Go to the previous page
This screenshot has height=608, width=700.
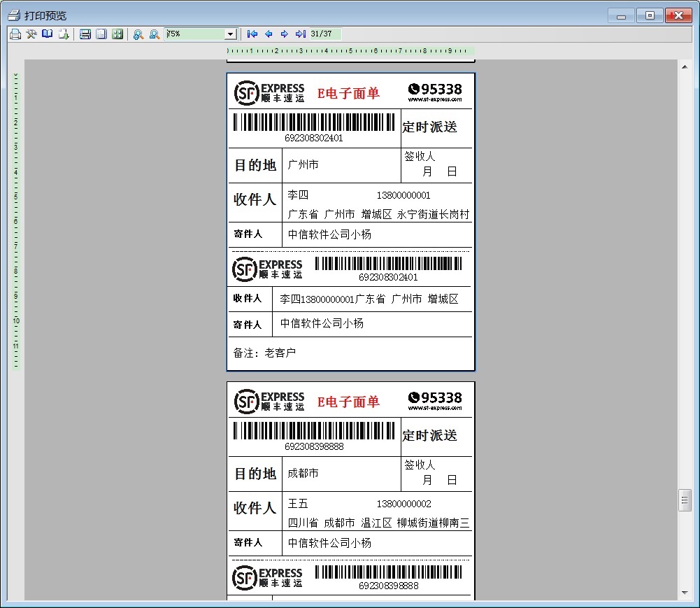(269, 34)
